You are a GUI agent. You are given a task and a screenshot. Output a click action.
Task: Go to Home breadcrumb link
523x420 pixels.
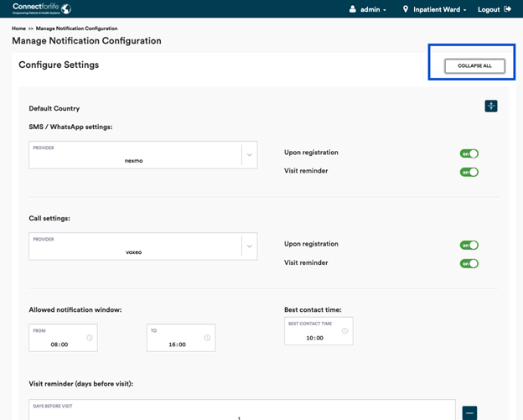(x=18, y=29)
